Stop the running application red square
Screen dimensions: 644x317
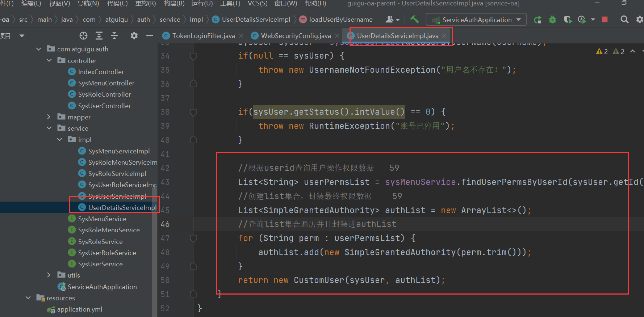[x=605, y=20]
